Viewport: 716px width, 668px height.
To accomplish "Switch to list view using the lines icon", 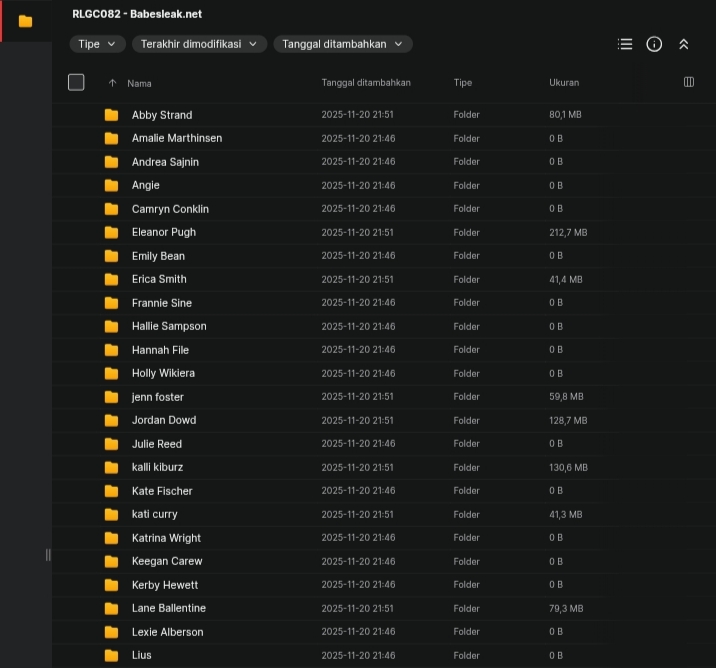I will point(625,44).
